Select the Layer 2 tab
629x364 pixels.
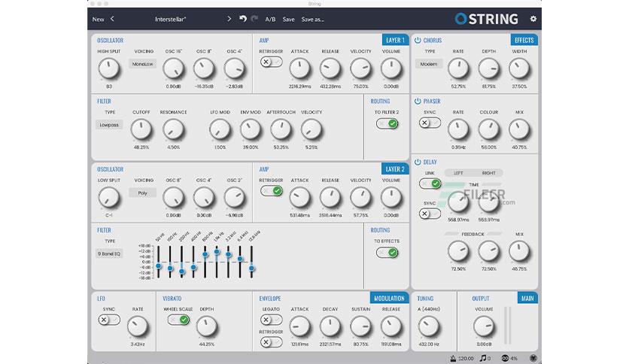395,169
